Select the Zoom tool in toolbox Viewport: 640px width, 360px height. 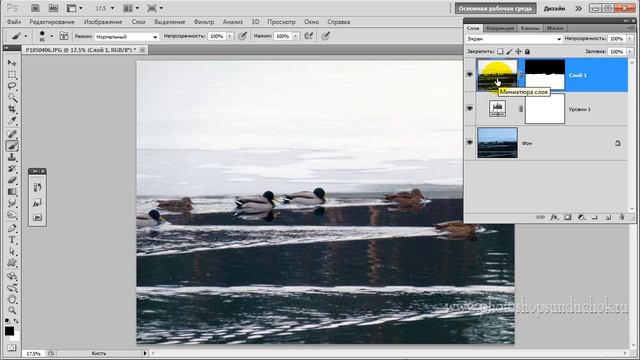click(12, 311)
